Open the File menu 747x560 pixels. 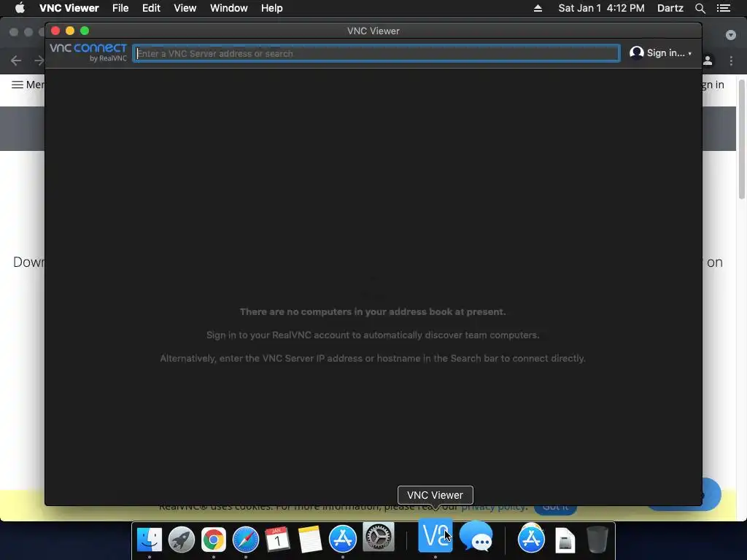point(120,8)
